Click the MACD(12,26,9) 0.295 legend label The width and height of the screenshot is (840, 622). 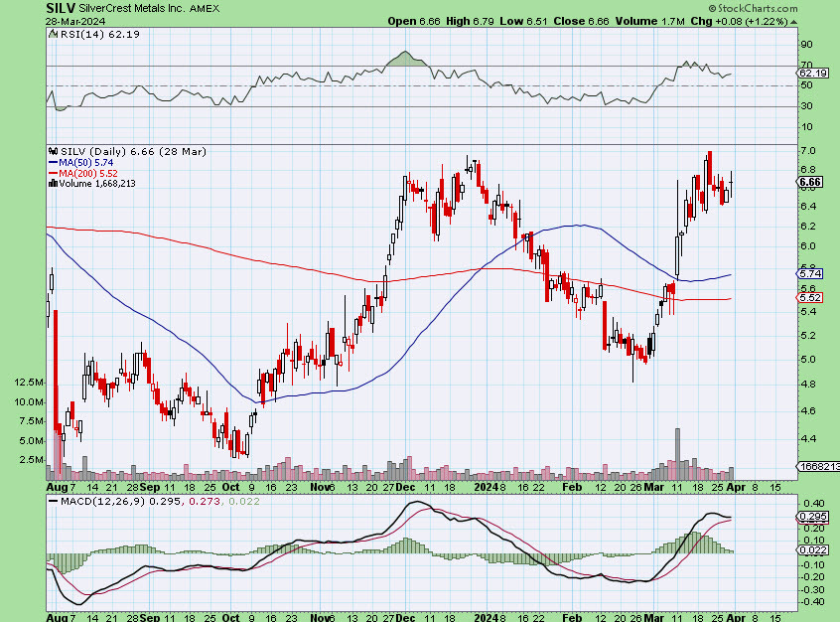121,502
